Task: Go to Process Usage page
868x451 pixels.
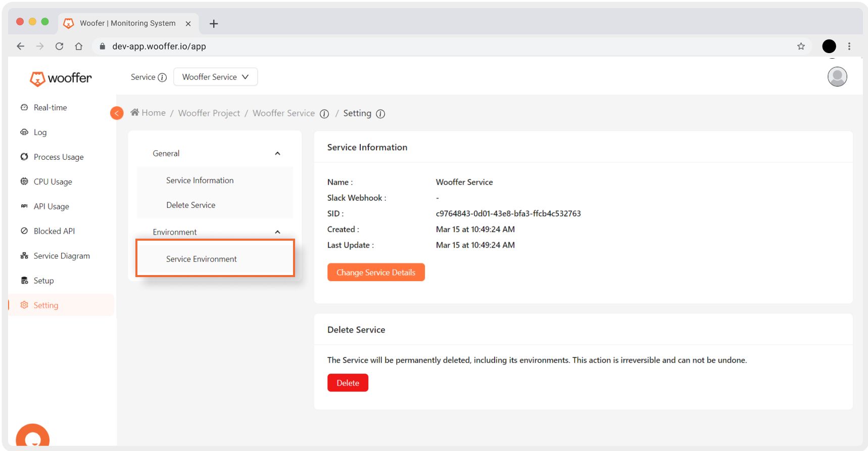Action: pos(59,157)
